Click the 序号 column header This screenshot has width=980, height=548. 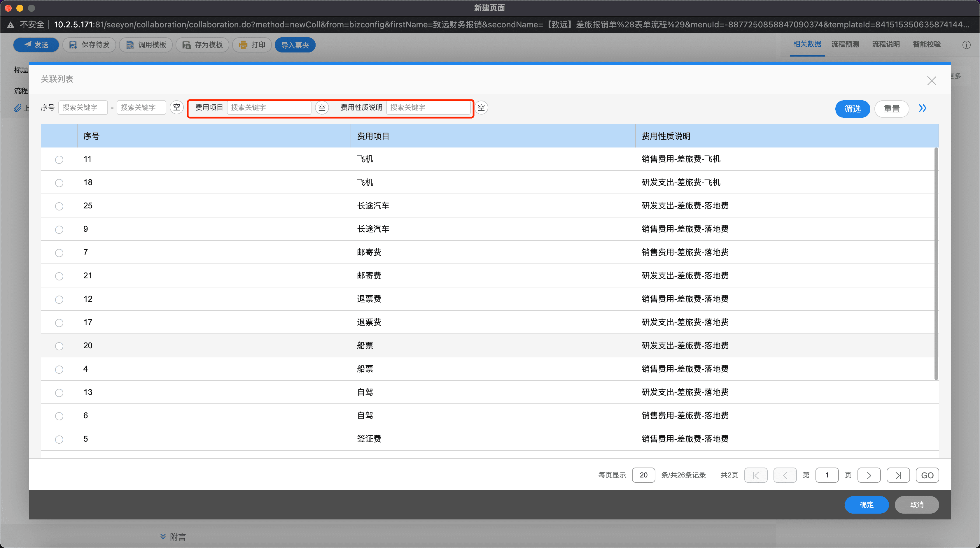click(x=214, y=136)
